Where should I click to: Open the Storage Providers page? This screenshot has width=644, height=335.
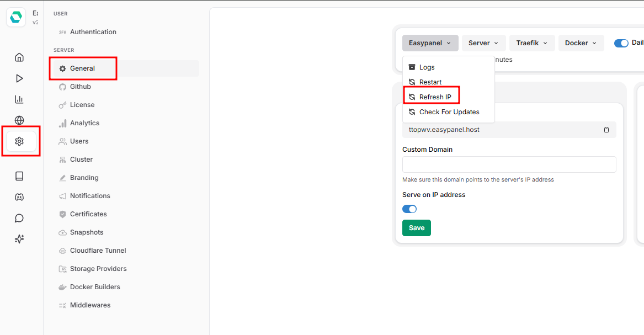pos(126,268)
